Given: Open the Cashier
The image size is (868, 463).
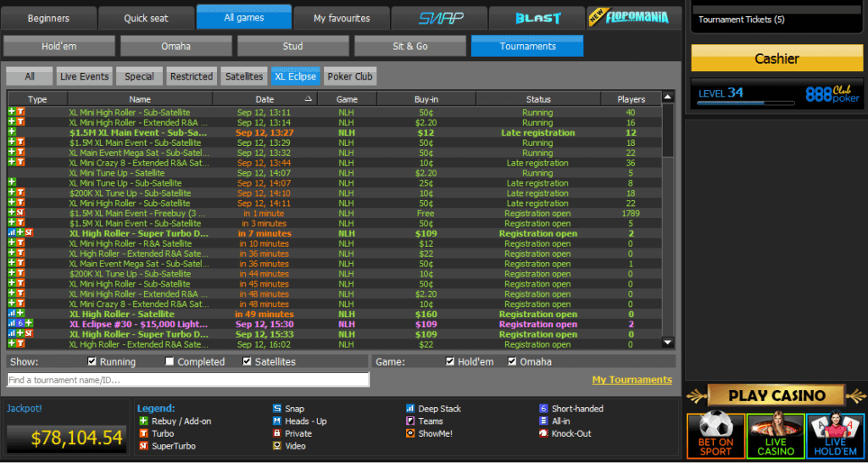Looking at the screenshot, I should click(x=776, y=59).
